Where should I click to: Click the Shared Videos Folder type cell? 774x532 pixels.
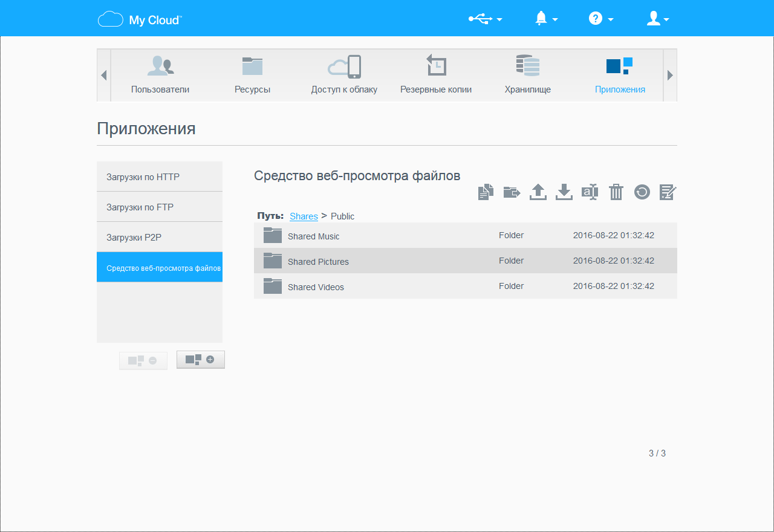click(512, 286)
